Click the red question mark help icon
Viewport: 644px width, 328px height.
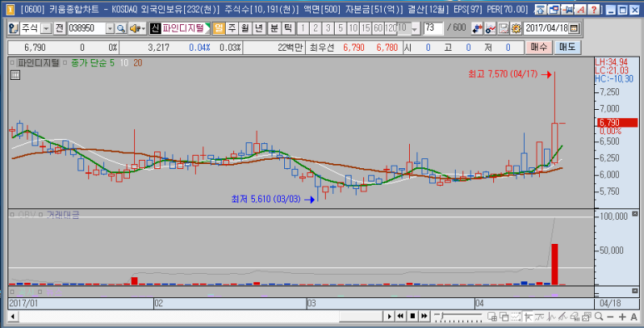tap(594, 9)
